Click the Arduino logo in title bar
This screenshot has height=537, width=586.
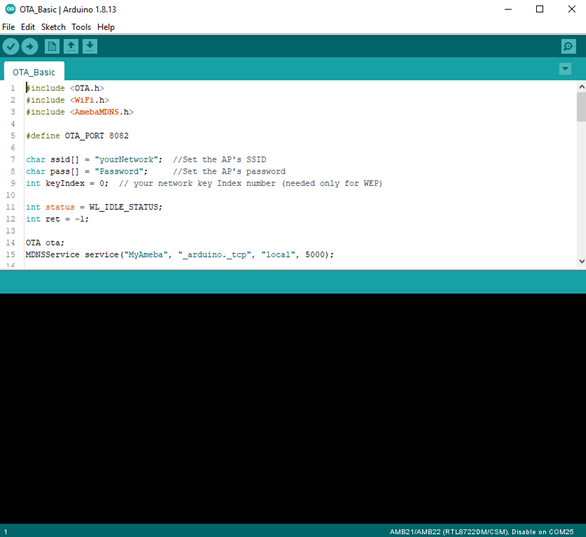click(x=10, y=9)
